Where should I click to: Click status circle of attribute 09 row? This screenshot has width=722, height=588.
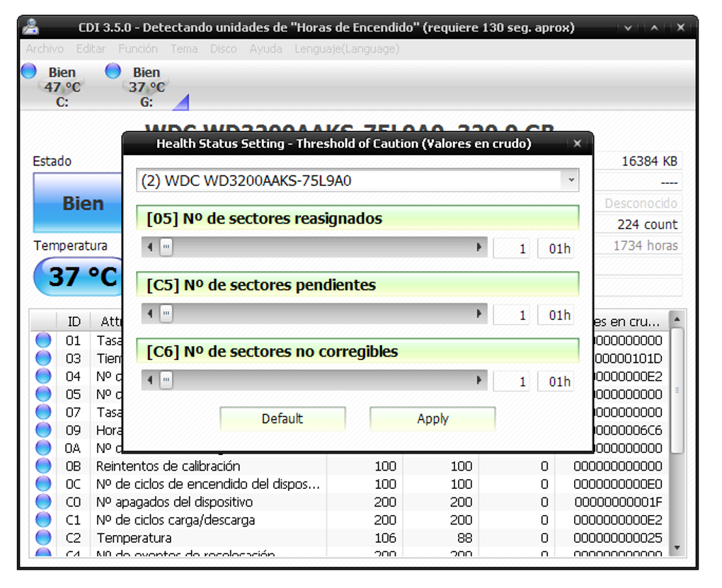43,430
